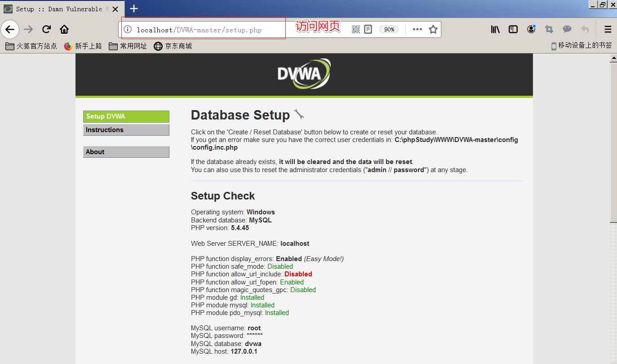Open 常用网址 bookmark folder
The image size is (617, 364).
point(128,46)
